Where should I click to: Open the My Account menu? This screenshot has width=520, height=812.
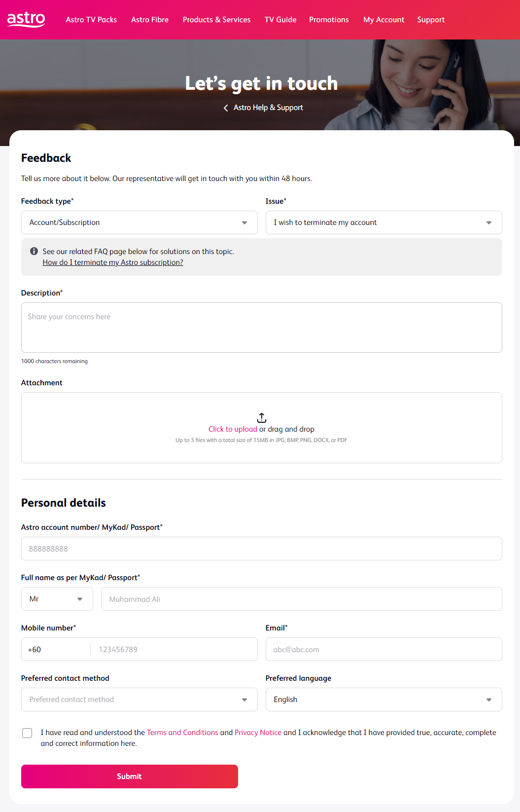[x=383, y=20]
